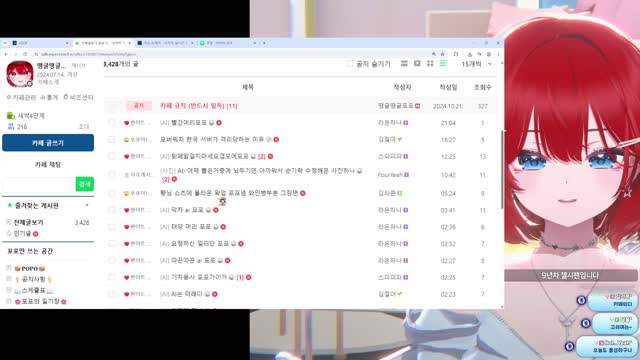Tick checkbox beside the 오버워치 한국 서버 post

(x=111, y=140)
